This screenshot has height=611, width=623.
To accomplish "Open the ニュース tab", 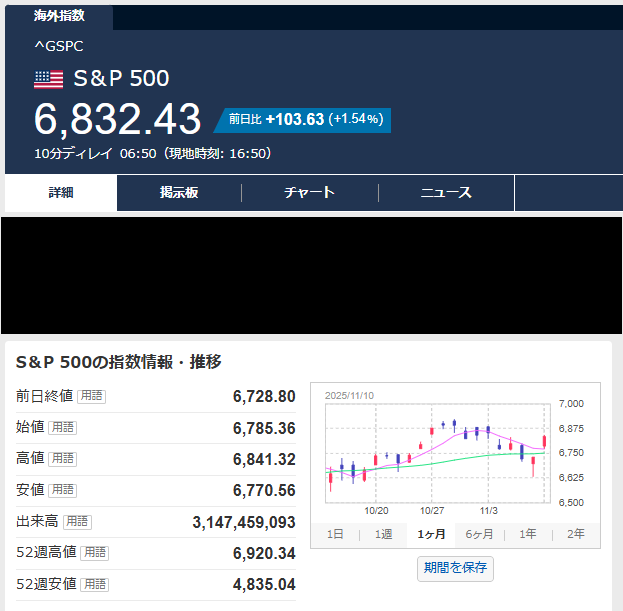I will tap(446, 193).
